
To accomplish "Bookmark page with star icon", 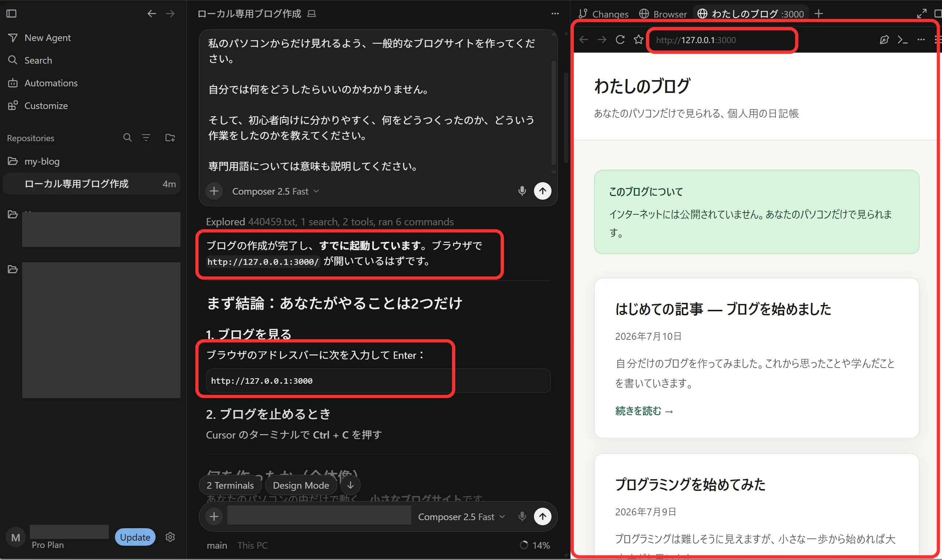I will pos(638,40).
